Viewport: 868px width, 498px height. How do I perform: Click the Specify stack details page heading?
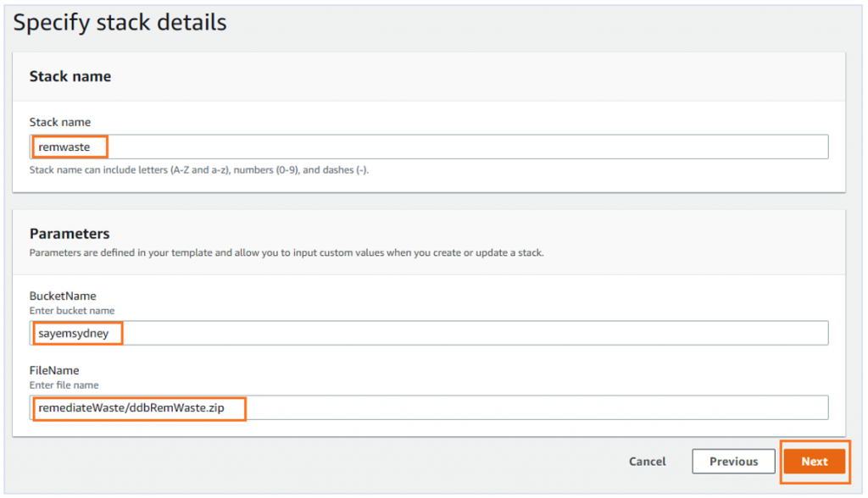pyautogui.click(x=120, y=22)
